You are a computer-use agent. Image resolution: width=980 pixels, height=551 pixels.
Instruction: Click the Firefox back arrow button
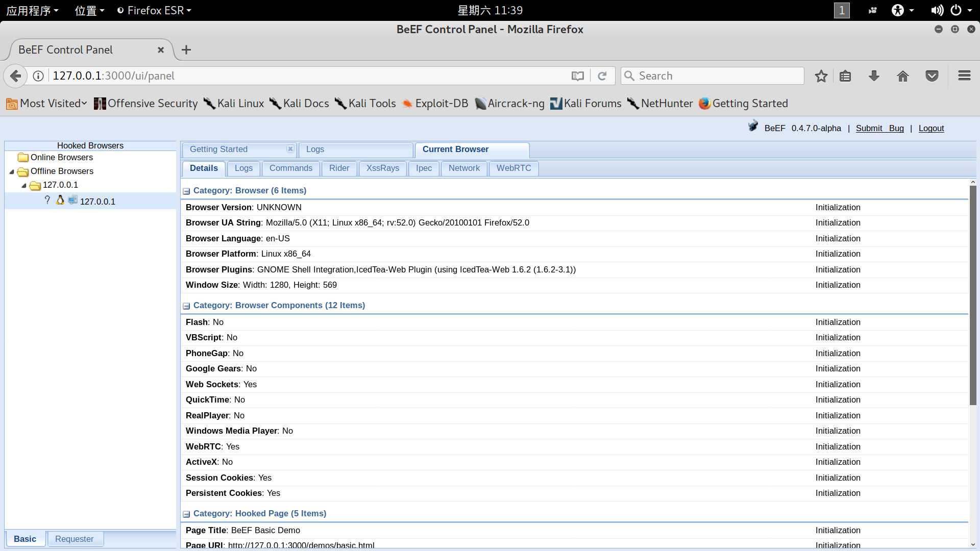click(16, 76)
